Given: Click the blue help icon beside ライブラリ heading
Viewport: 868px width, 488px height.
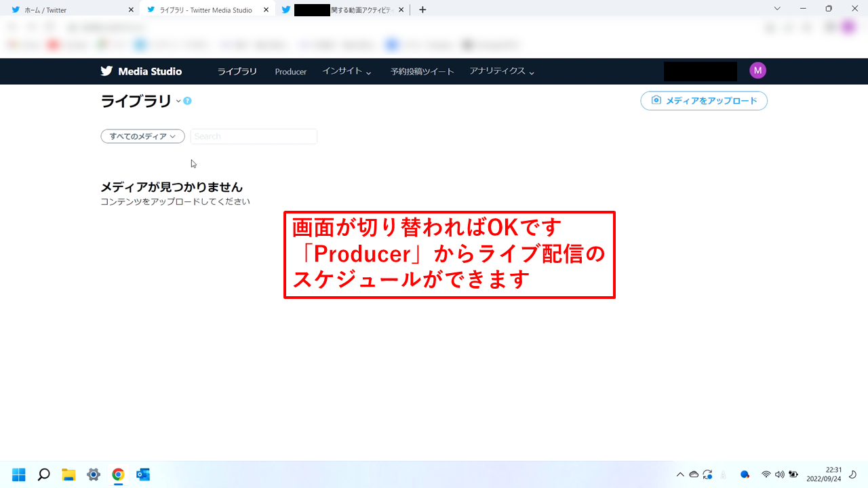Looking at the screenshot, I should (187, 100).
